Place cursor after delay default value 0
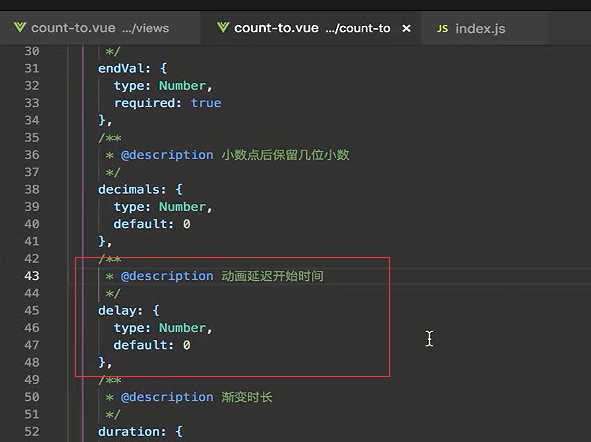Screen dimensions: 591x442 pos(191,345)
